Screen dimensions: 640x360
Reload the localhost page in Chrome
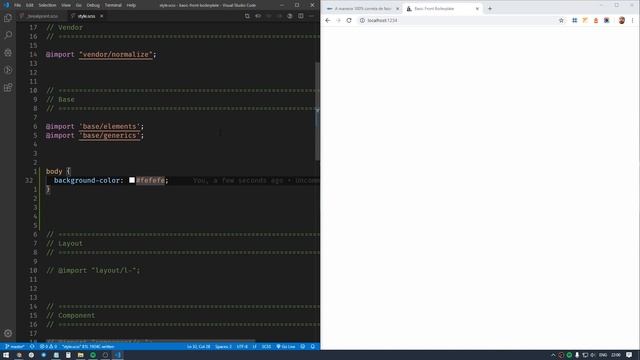coord(349,20)
